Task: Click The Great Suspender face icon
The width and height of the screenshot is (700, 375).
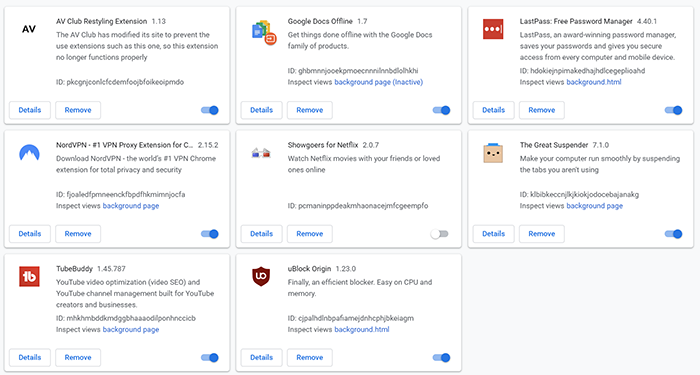Action: 493,153
